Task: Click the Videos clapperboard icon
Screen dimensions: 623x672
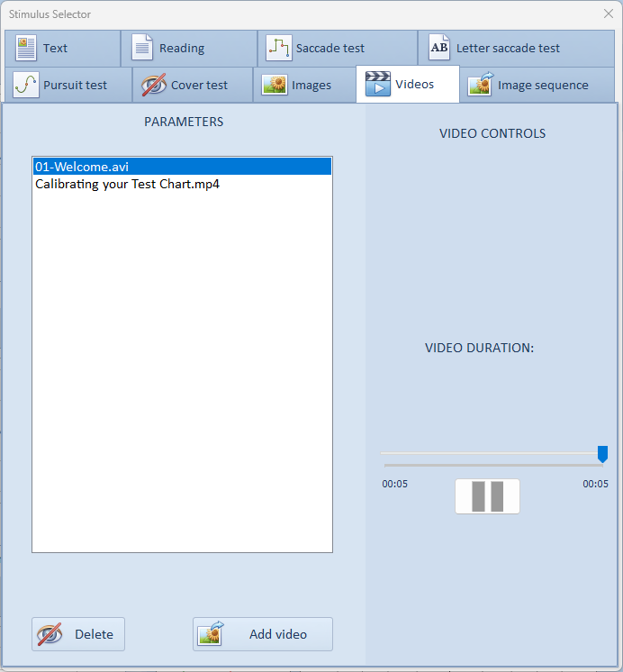Action: tap(377, 85)
